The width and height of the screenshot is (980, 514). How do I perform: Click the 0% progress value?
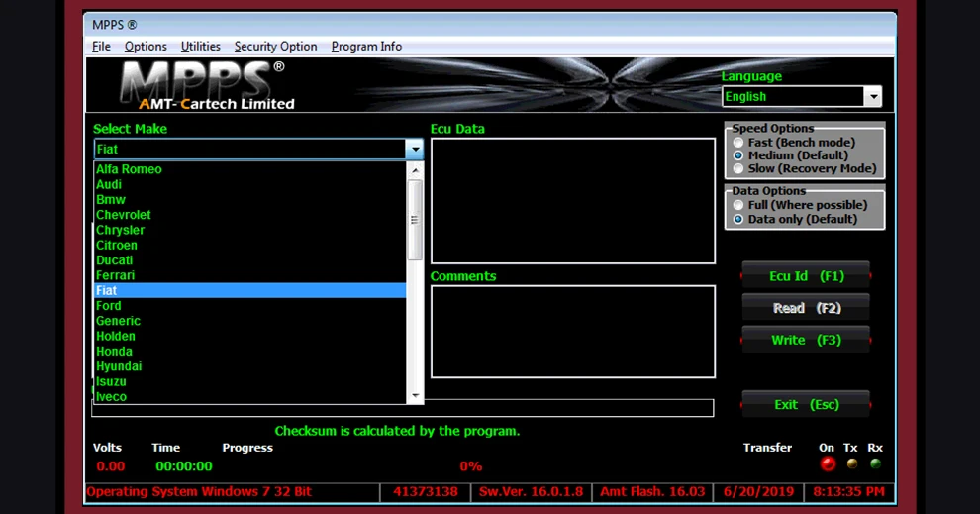point(470,465)
